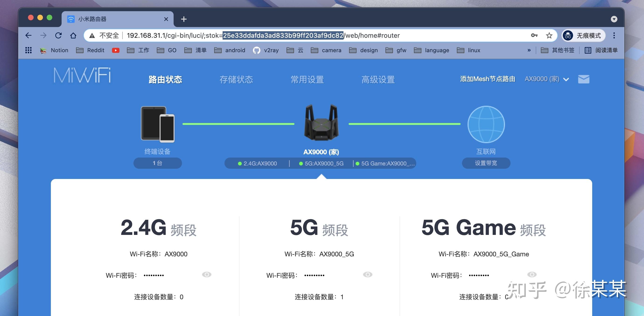The image size is (644, 316).
Task: Select the 5G:AX9000_5G network label
Action: [322, 164]
